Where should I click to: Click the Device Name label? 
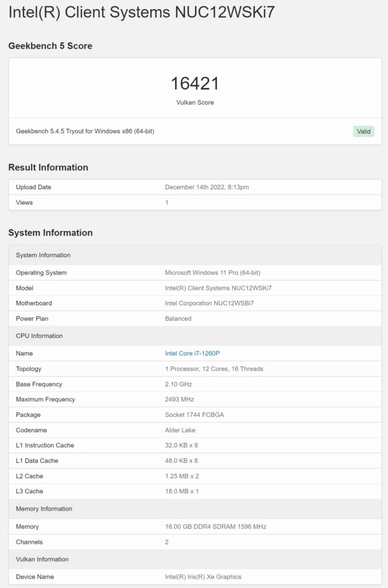(35, 577)
